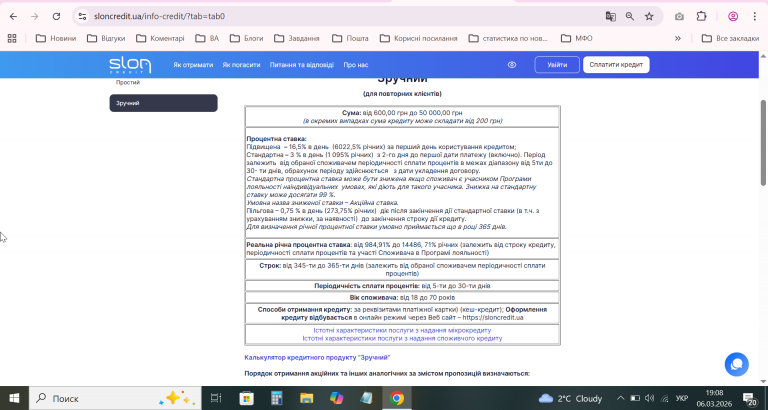
Task: Click the text "Періодичність сплати процентів" row
Action: pos(402,286)
